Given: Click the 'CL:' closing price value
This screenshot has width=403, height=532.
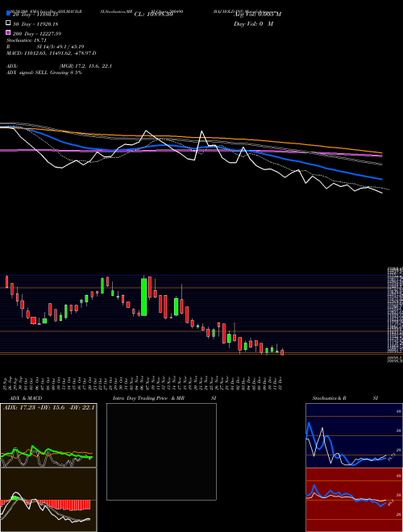Looking at the screenshot, I should point(154,15).
